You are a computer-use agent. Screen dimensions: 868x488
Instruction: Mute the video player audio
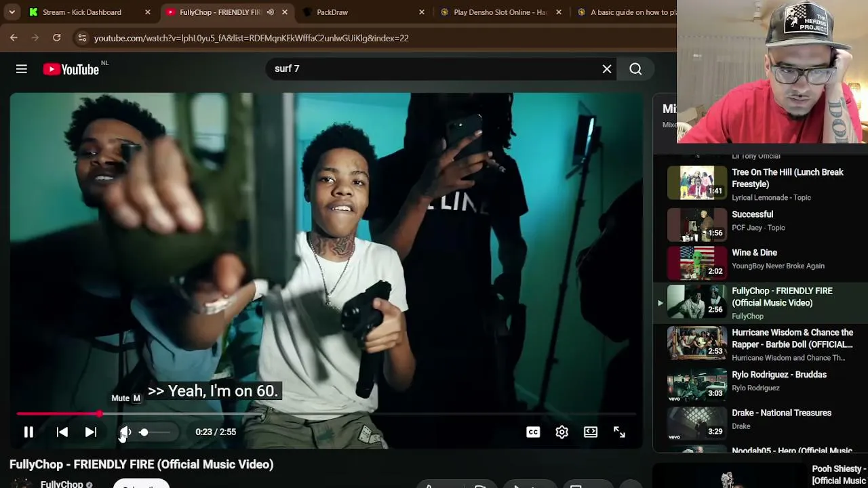click(x=125, y=432)
